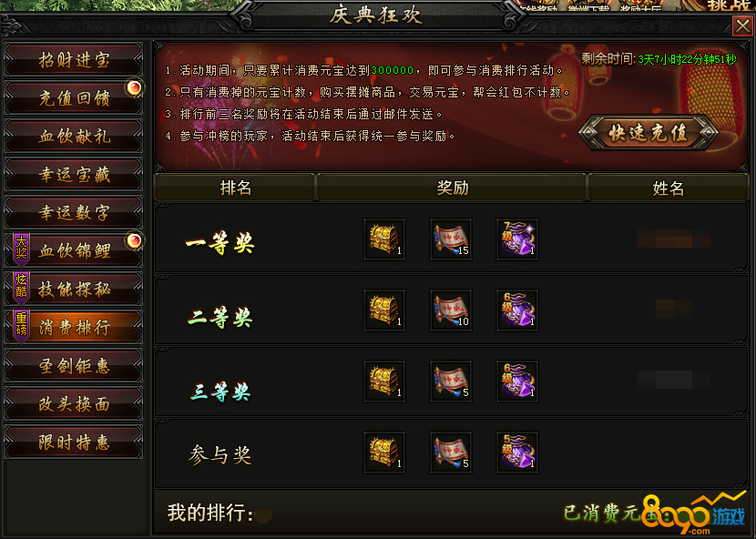Click third prize scroll icon with 5
The height and width of the screenshot is (539, 756).
(451, 381)
